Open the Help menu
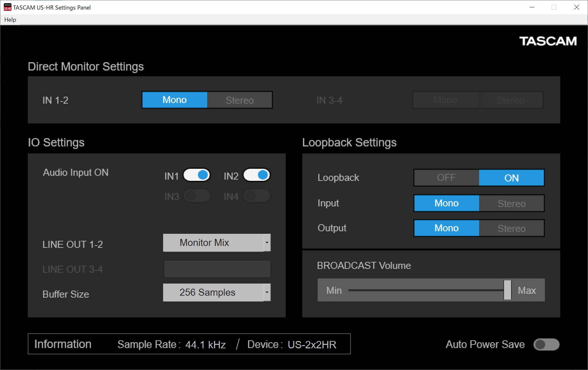The image size is (588, 370). (x=10, y=20)
